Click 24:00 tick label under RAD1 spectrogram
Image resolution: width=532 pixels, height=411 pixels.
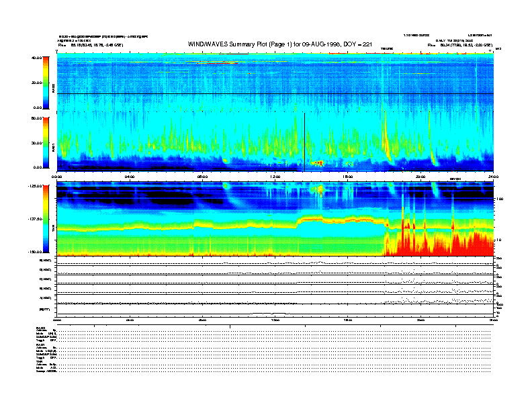pyautogui.click(x=493, y=177)
